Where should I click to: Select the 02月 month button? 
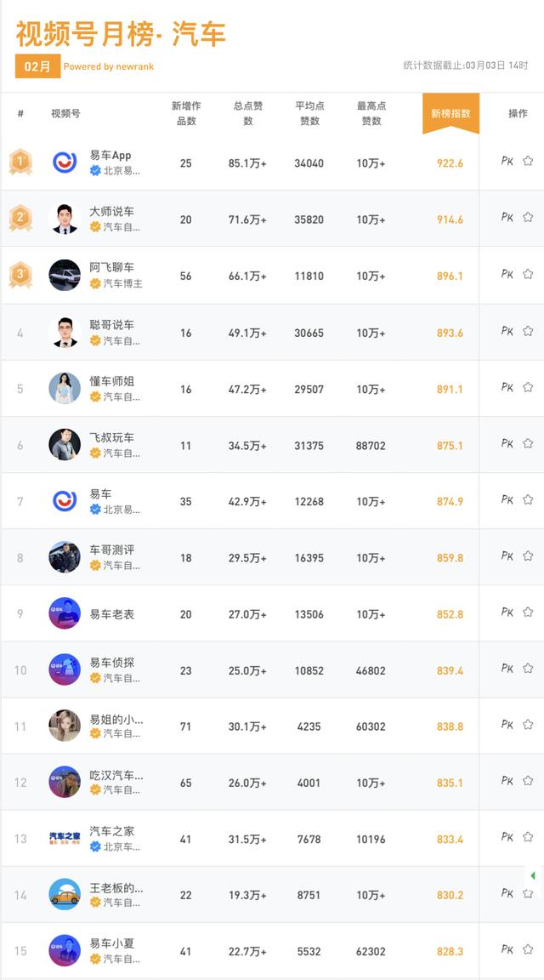(37, 66)
